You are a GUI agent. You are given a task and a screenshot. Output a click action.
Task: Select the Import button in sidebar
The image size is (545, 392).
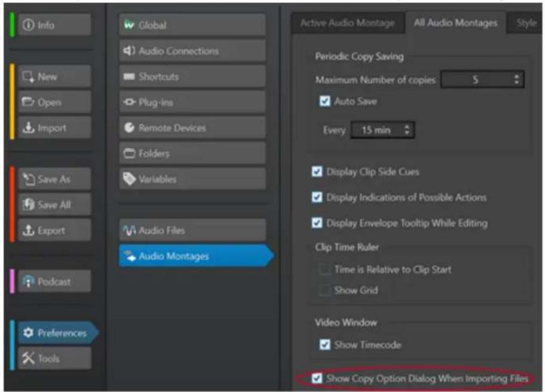tap(54, 128)
